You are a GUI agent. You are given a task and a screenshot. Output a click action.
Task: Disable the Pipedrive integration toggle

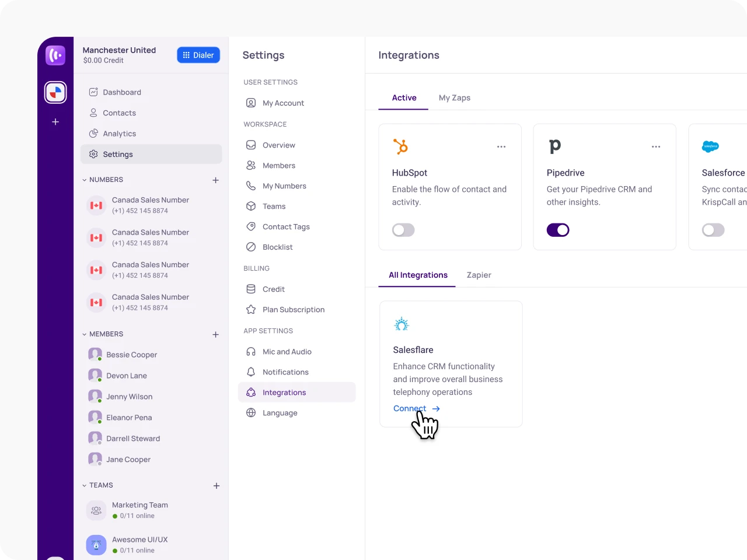pos(558,230)
